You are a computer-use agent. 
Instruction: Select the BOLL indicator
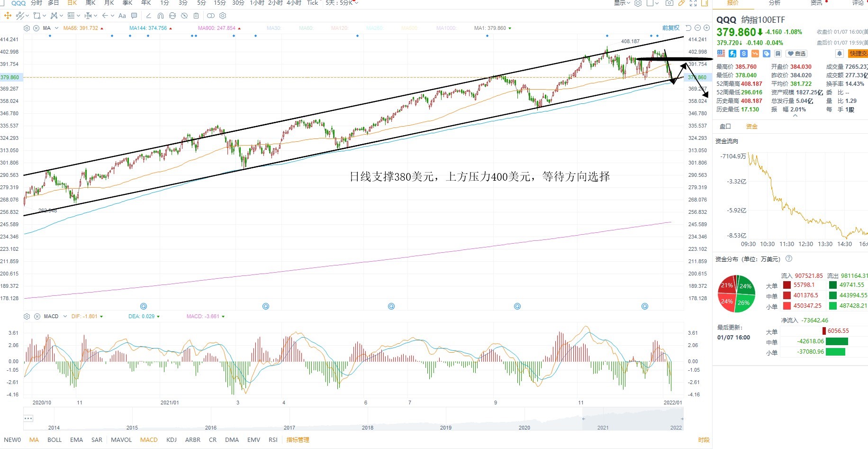click(x=54, y=440)
